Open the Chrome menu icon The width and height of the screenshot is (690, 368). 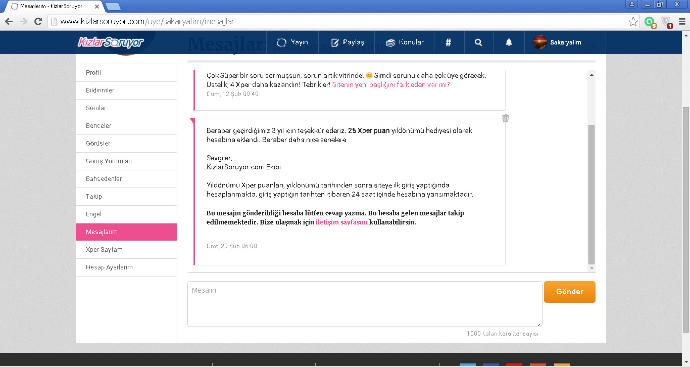click(682, 22)
